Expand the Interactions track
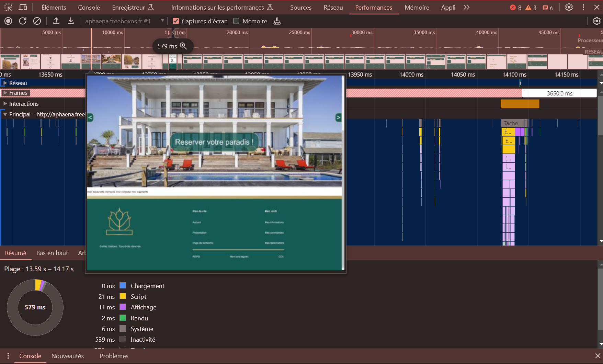This screenshot has height=364, width=603. 5,104
